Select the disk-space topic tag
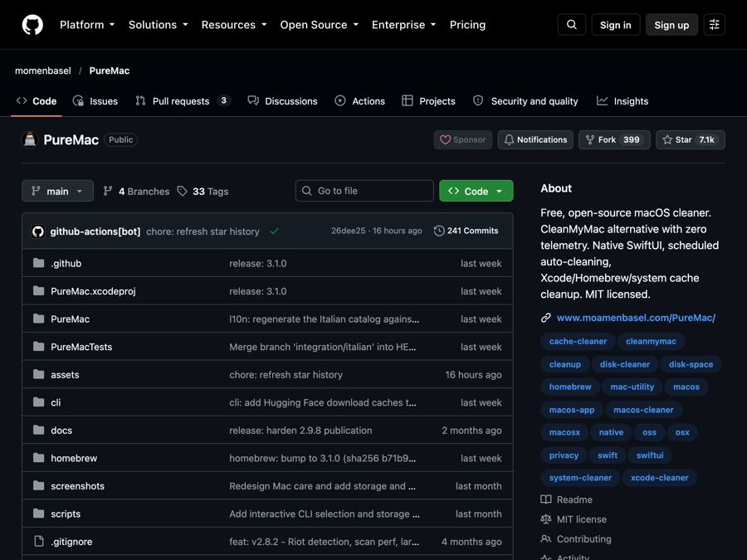The width and height of the screenshot is (747, 560). tap(691, 364)
